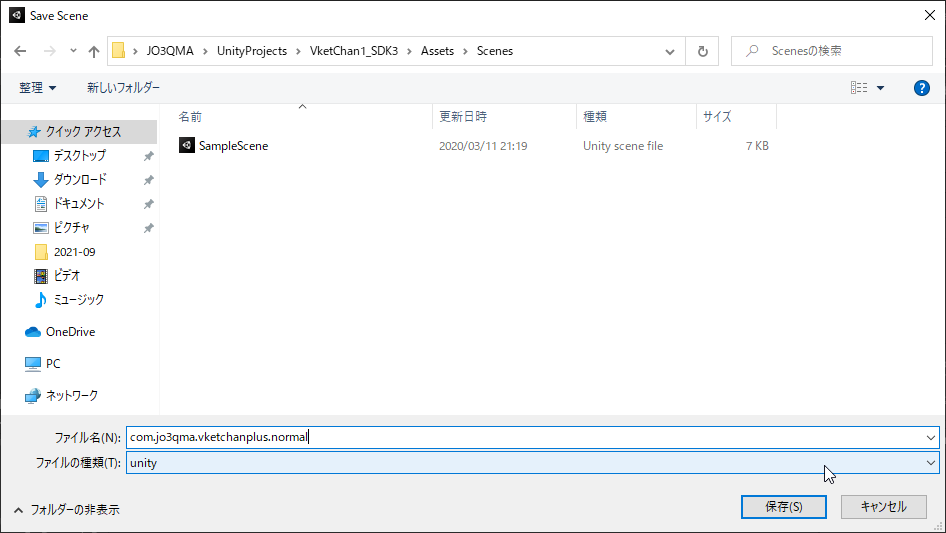Click the Forward navigation arrow

[x=49, y=51]
